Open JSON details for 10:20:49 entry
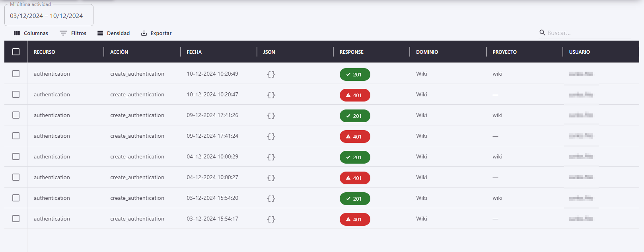 point(271,74)
